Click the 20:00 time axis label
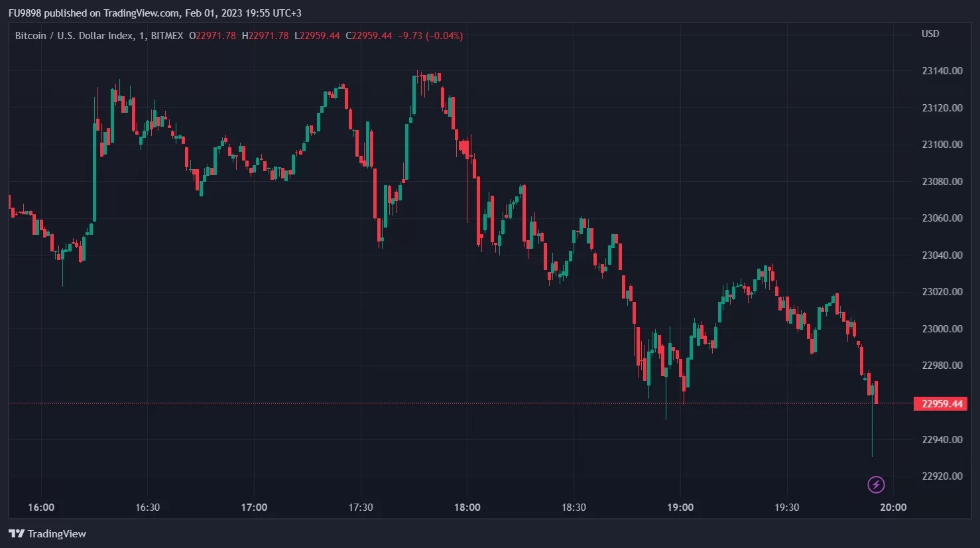980x548 pixels. coord(892,508)
